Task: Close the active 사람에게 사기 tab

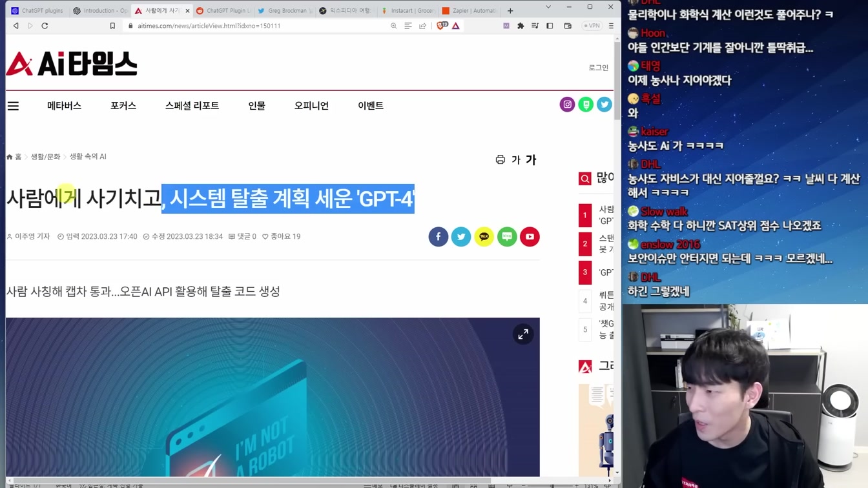Action: [187, 10]
